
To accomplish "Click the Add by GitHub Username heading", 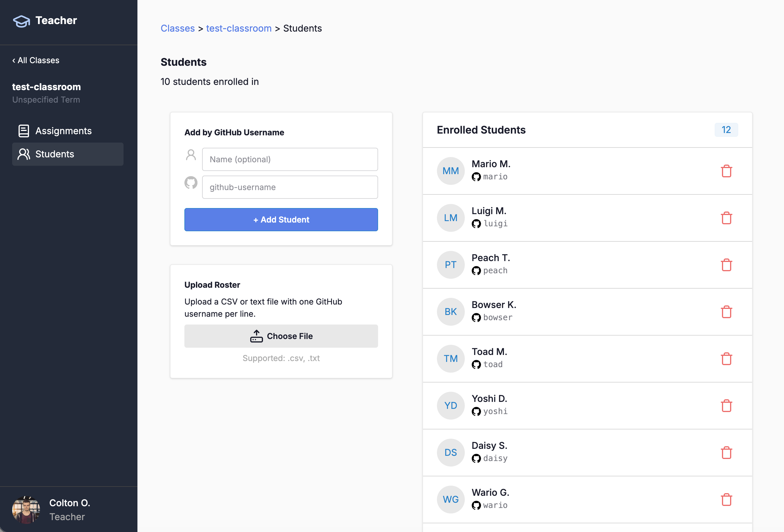I will pos(234,132).
